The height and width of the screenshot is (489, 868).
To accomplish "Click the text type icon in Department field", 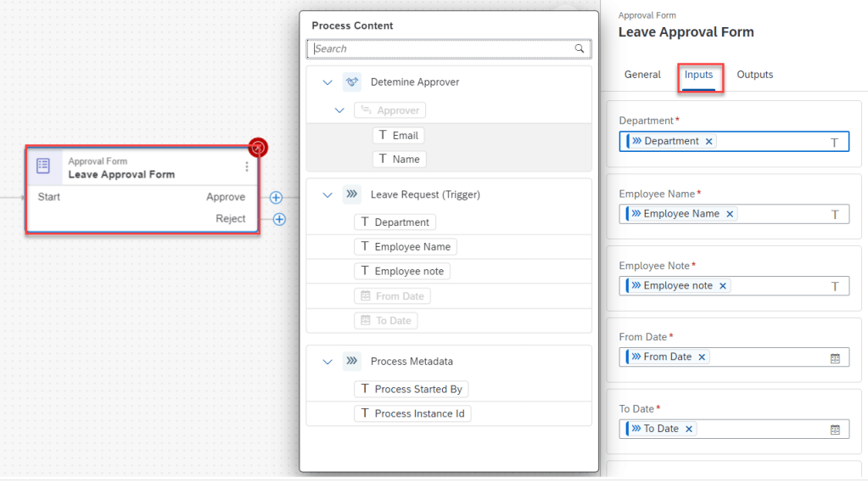I will (x=834, y=143).
